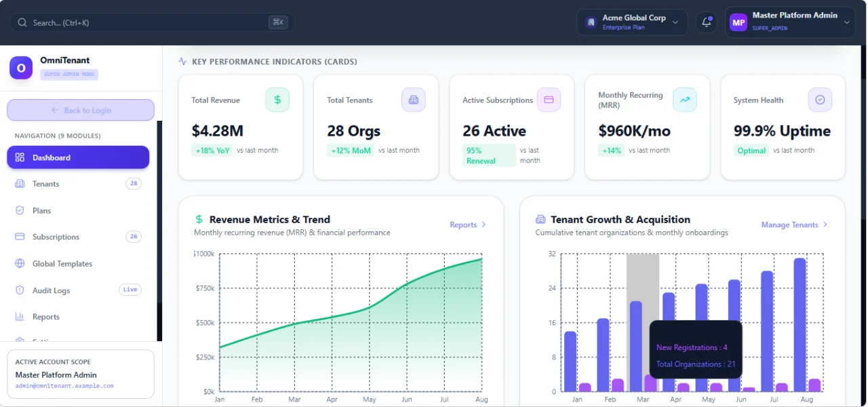Click the Total Tenants building icon
The image size is (868, 407).
414,100
